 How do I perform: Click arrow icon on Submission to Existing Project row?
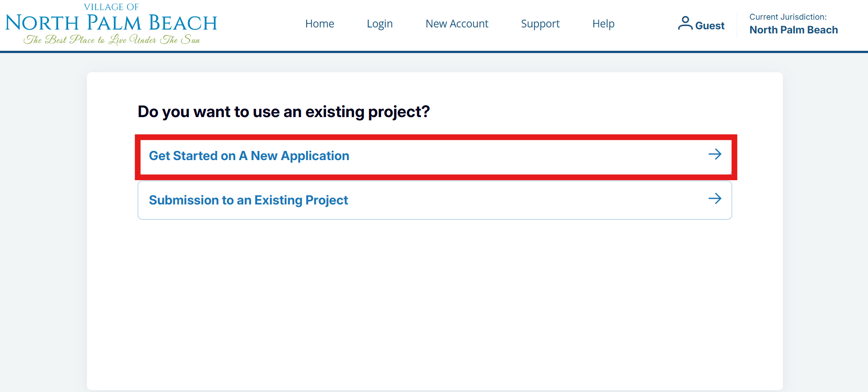[714, 199]
